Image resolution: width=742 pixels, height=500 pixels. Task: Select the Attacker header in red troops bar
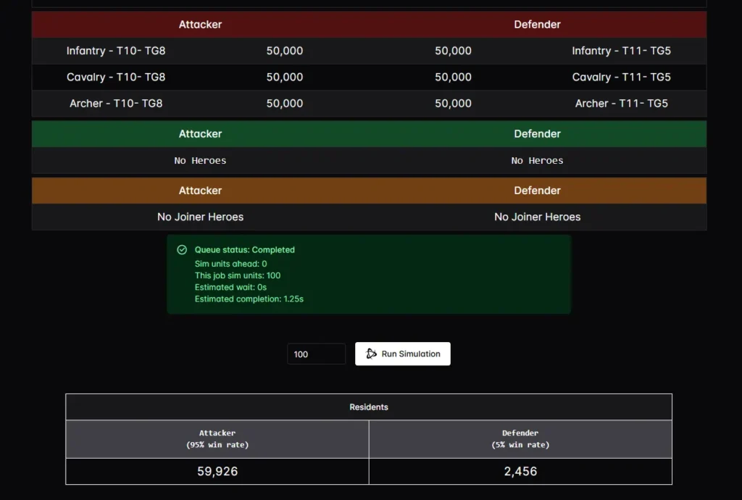200,24
